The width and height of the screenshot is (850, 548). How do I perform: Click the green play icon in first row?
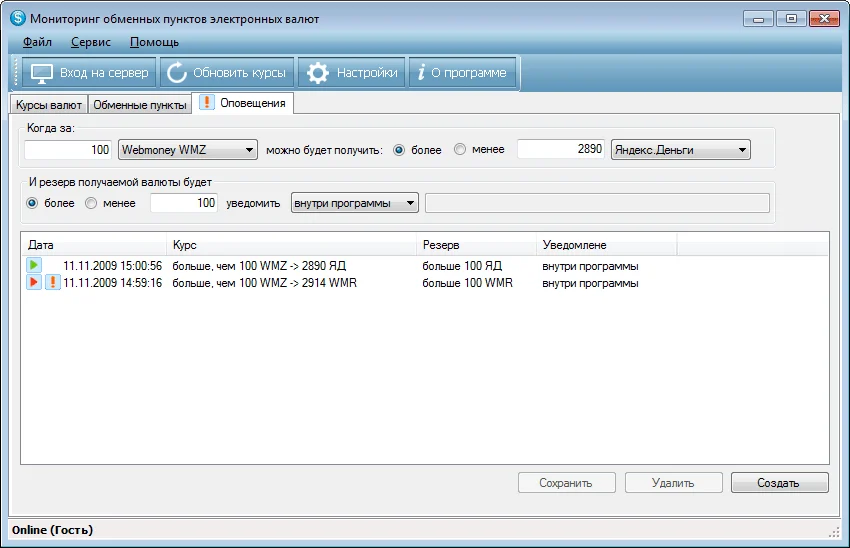[x=34, y=266]
